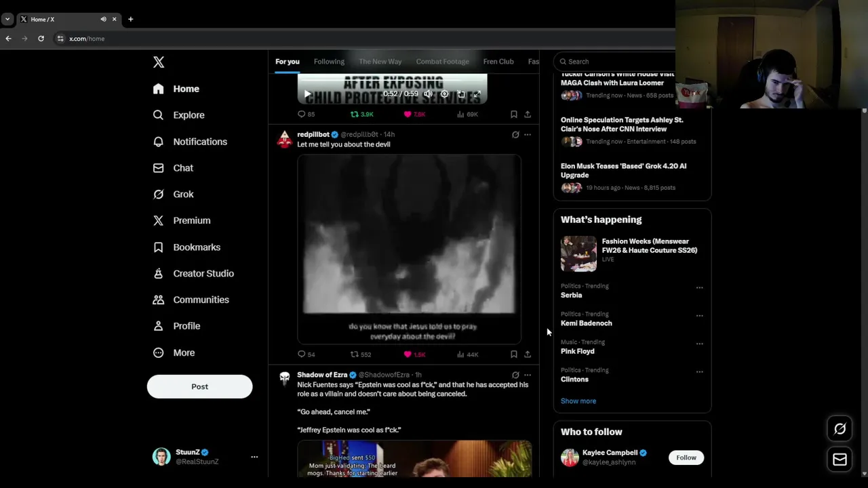
Task: Click the Post button
Action: 199,386
